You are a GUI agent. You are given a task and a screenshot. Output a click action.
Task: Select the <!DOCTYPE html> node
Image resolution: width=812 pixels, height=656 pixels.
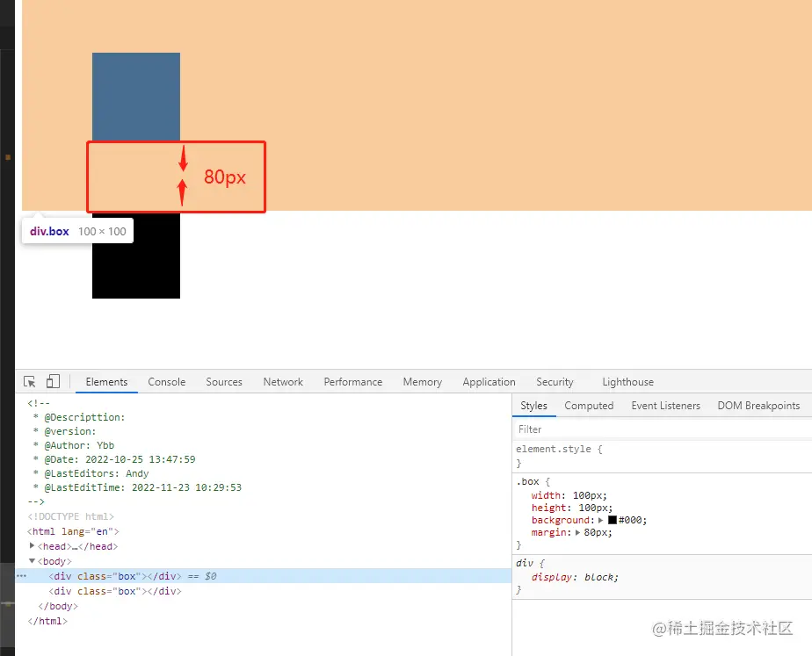point(70,516)
